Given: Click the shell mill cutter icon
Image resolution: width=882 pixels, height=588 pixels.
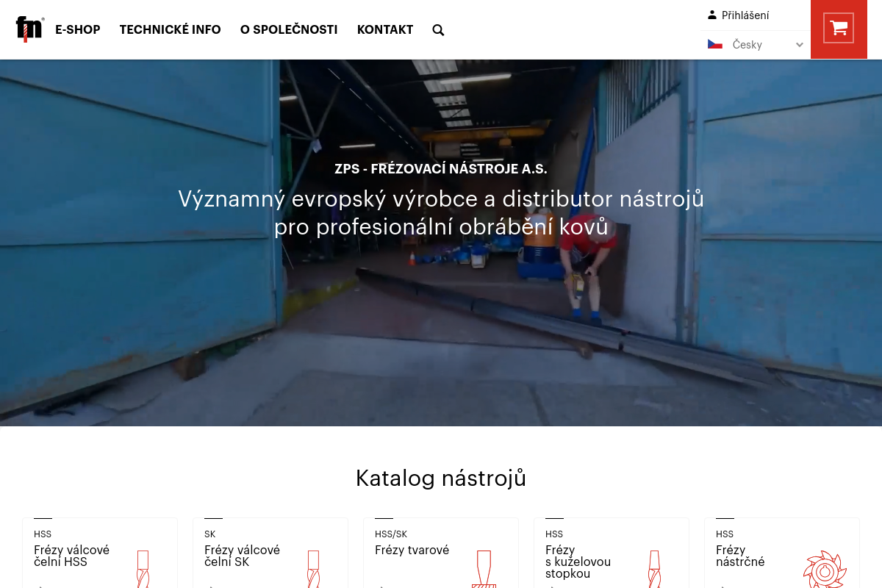Looking at the screenshot, I should click(825, 570).
